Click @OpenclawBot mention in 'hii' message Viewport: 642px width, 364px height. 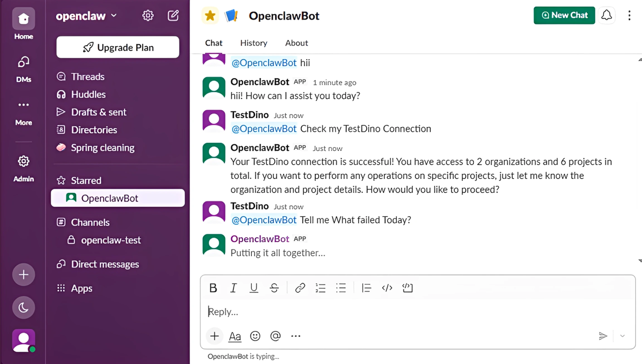pos(264,63)
